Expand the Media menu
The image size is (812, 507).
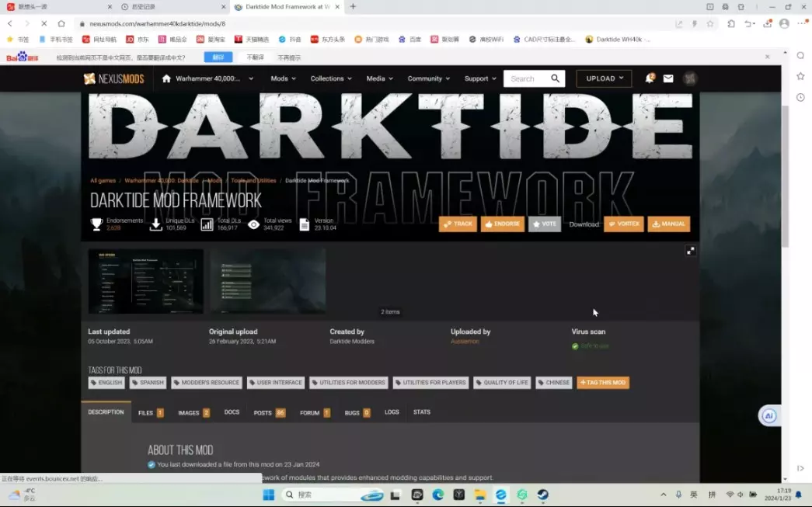coord(380,78)
